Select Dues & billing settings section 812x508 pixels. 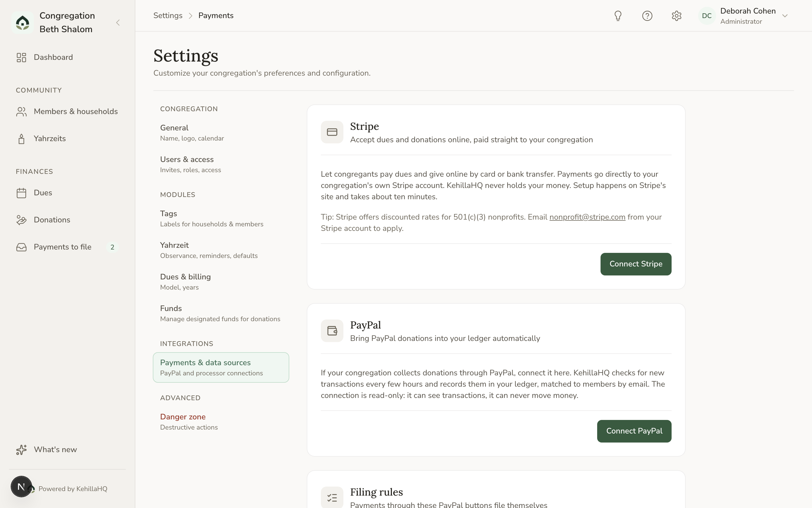pyautogui.click(x=221, y=282)
